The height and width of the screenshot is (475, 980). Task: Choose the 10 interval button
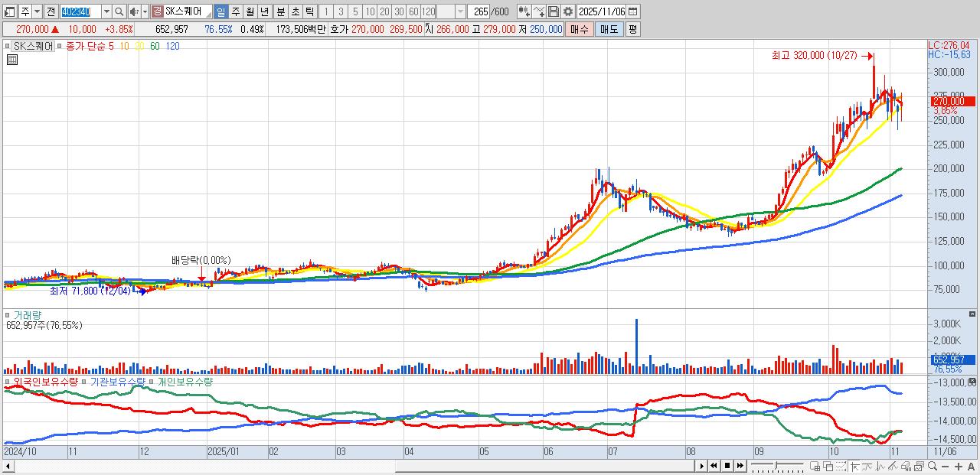tap(370, 11)
